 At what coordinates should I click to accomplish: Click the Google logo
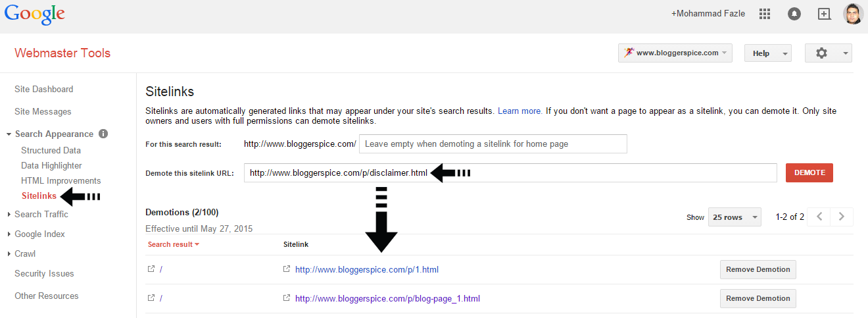coord(34,15)
